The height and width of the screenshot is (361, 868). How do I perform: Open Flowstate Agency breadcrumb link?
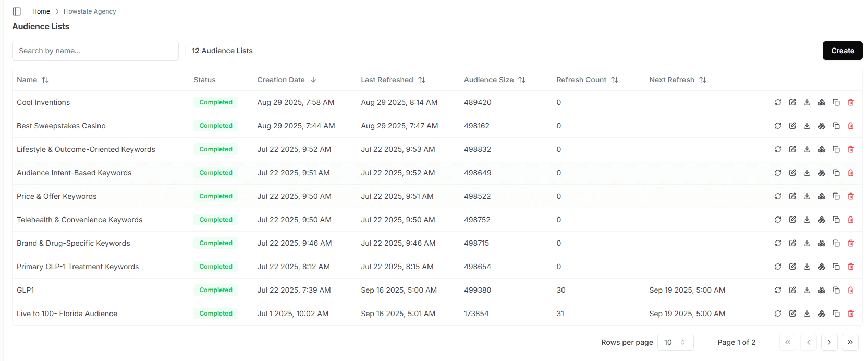click(x=90, y=11)
